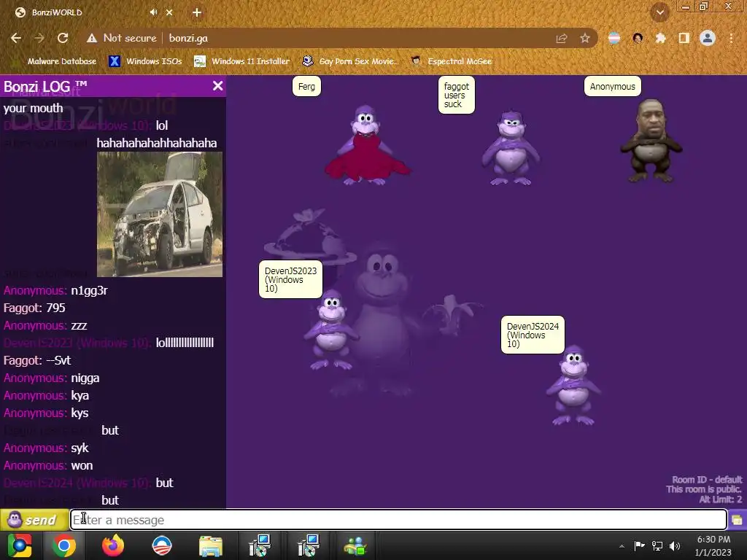Open the network tray icon

coord(657,545)
